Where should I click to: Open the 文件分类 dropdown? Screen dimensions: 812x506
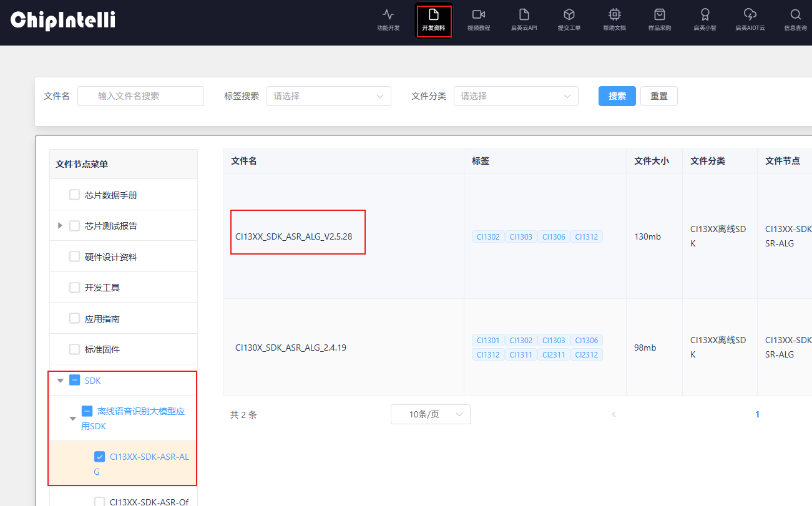(x=516, y=96)
